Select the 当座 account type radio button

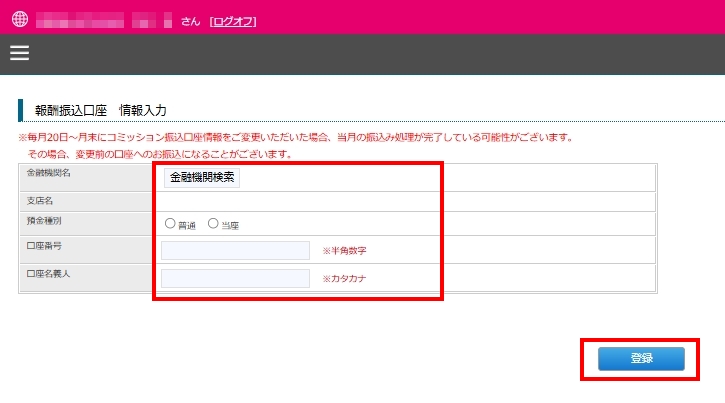point(213,224)
